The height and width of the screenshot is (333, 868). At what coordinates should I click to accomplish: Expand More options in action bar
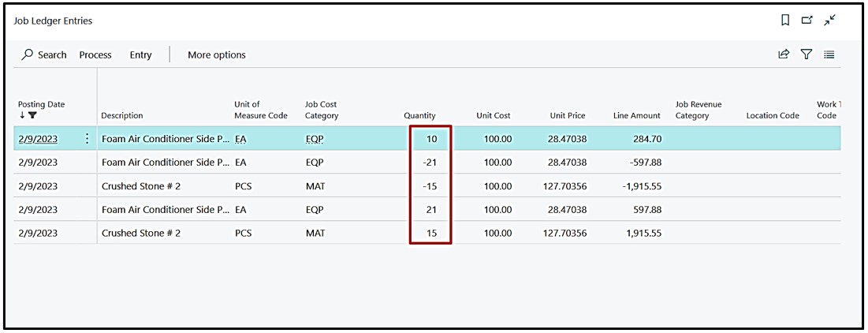[217, 54]
